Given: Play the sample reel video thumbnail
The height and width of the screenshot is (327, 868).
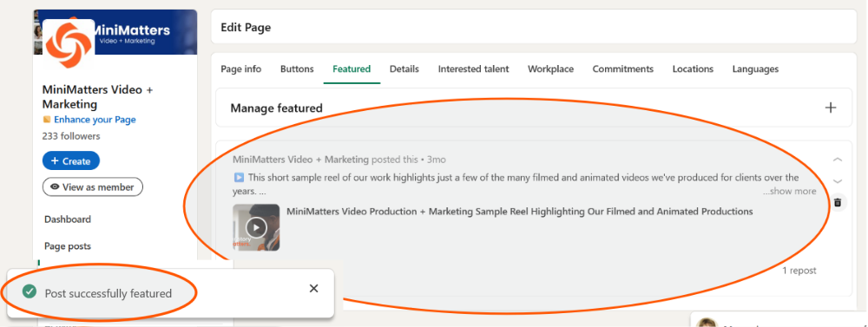Looking at the screenshot, I should coord(256,227).
